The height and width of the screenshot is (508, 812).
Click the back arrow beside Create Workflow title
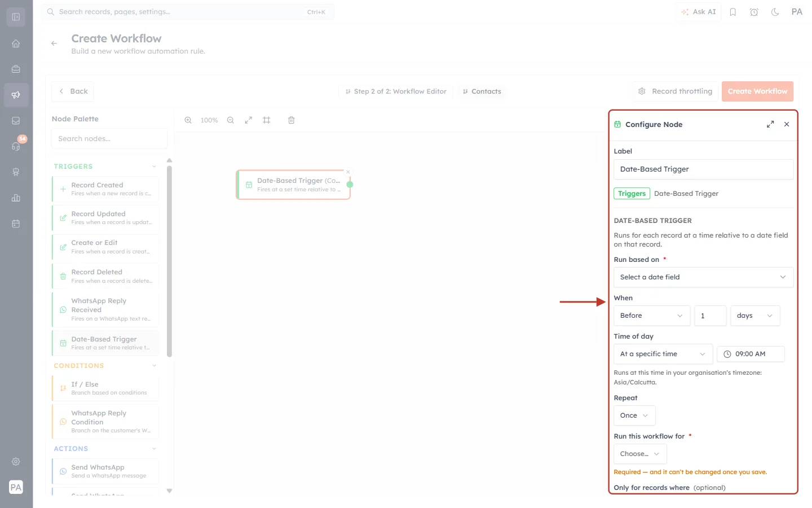(x=54, y=43)
